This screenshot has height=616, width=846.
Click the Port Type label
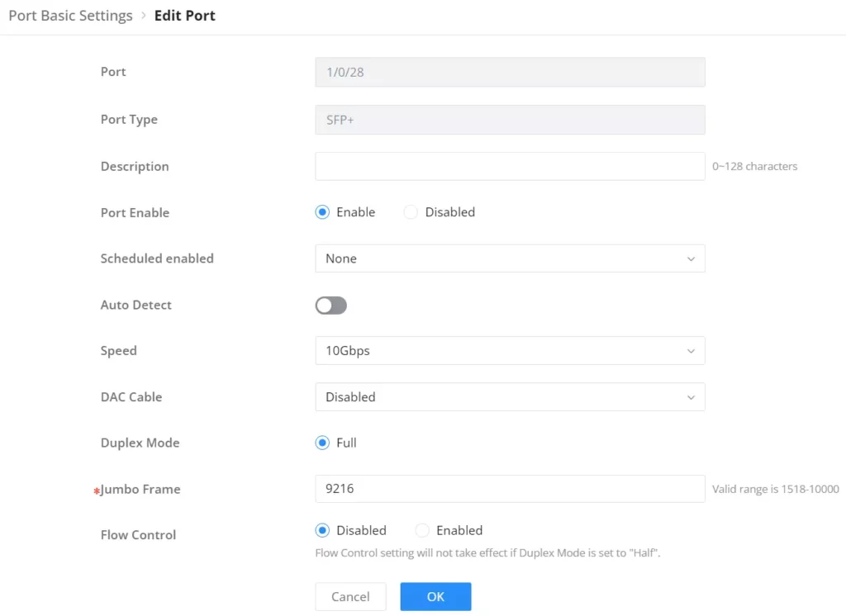click(129, 120)
